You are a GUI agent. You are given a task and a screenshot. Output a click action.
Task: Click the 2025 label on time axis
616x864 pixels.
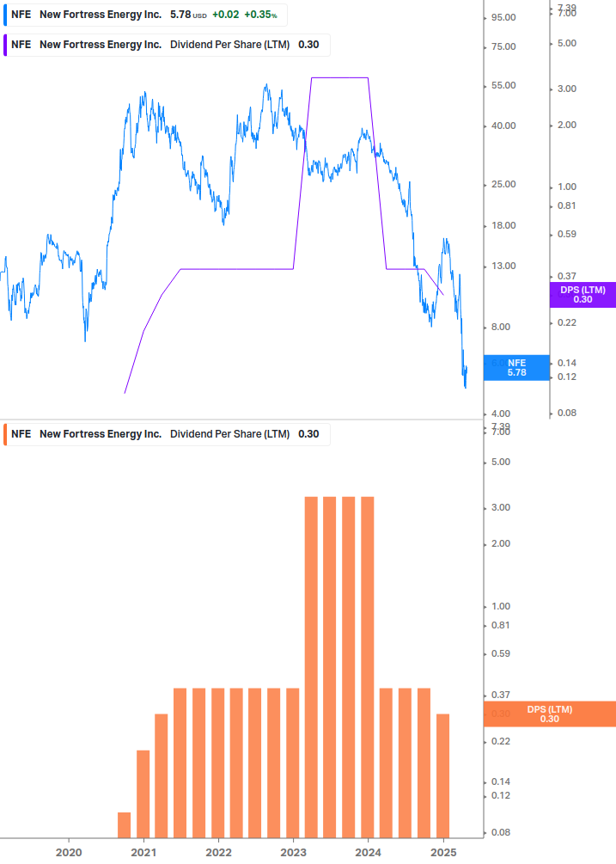(x=443, y=853)
